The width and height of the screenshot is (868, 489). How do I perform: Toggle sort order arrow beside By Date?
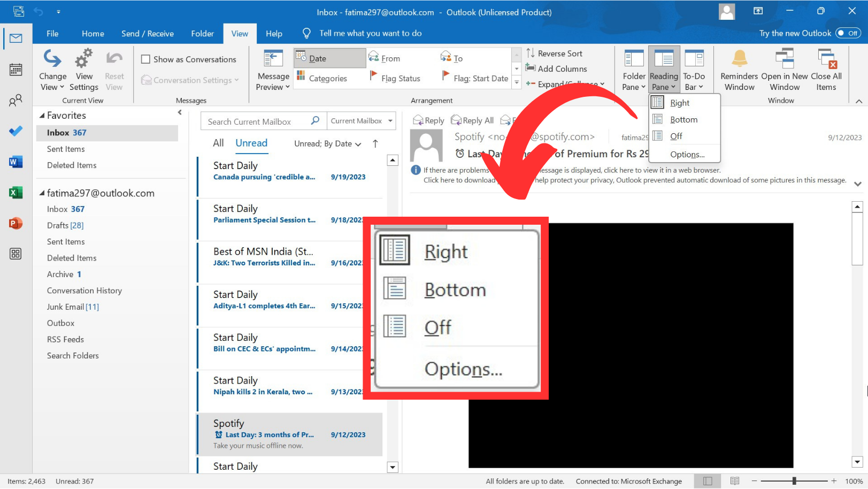pyautogui.click(x=375, y=143)
